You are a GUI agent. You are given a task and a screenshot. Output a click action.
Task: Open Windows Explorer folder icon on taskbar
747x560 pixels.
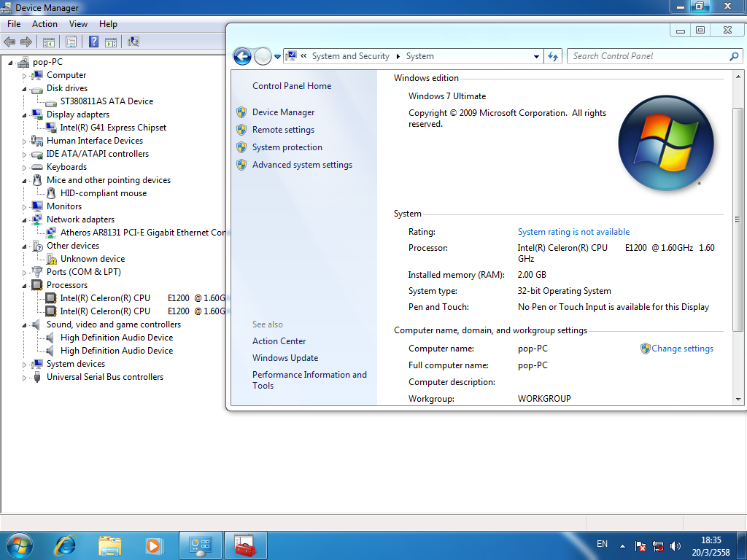click(110, 545)
